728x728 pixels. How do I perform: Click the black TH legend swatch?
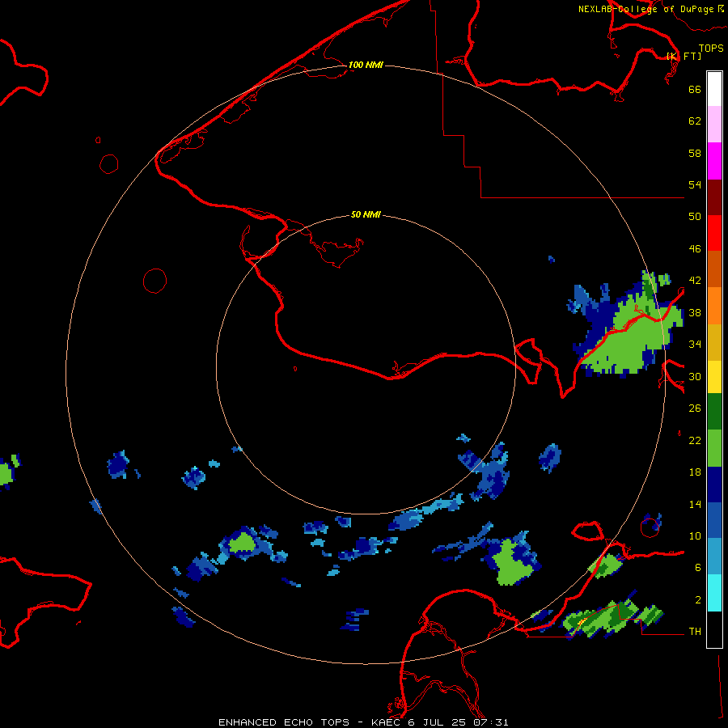tap(714, 629)
